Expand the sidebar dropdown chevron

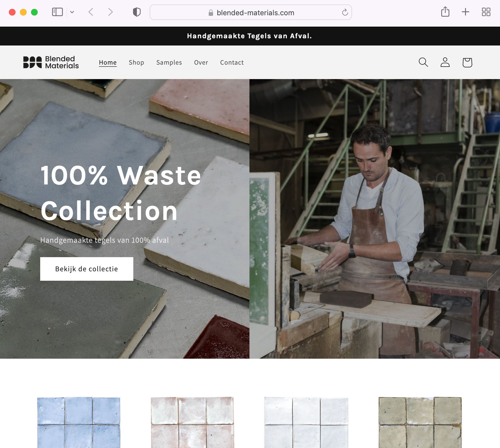[x=72, y=12]
